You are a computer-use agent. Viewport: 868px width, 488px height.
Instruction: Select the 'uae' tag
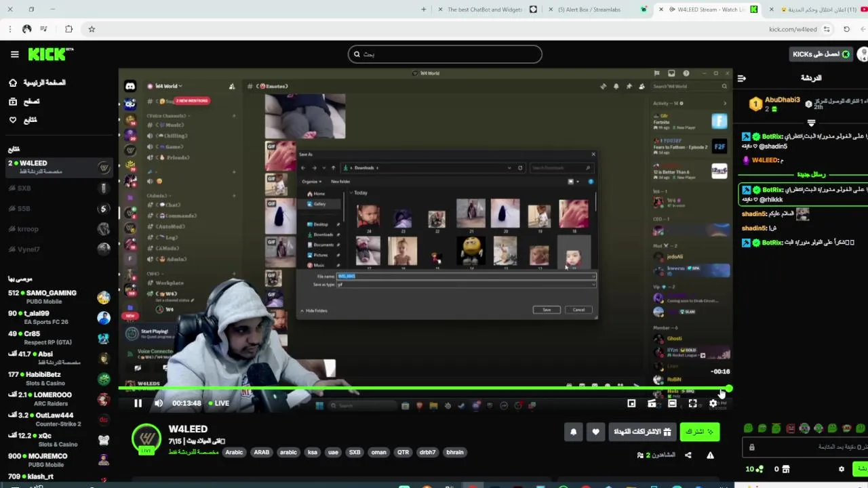pos(332,452)
